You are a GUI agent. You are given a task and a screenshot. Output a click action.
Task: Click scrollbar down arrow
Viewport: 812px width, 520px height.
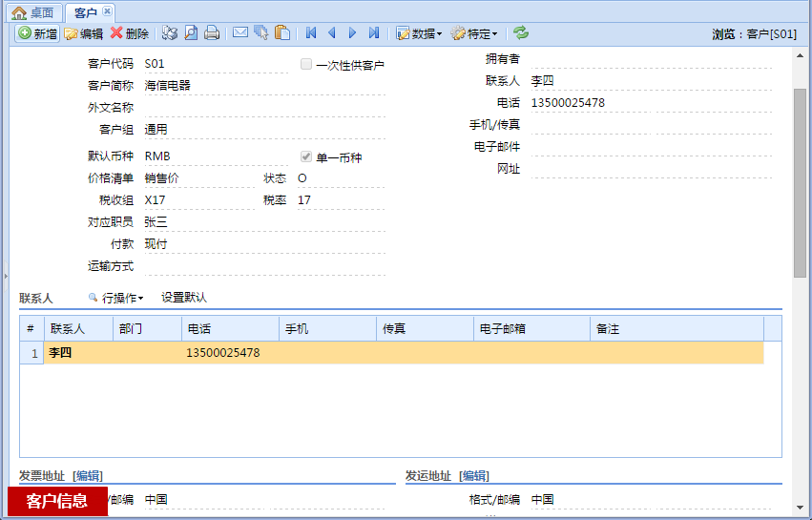800,508
